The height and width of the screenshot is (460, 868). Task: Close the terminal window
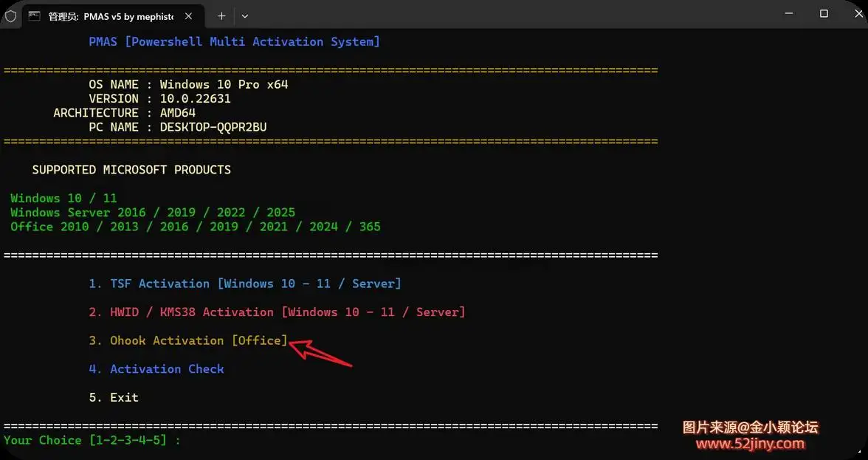pyautogui.click(x=856, y=13)
